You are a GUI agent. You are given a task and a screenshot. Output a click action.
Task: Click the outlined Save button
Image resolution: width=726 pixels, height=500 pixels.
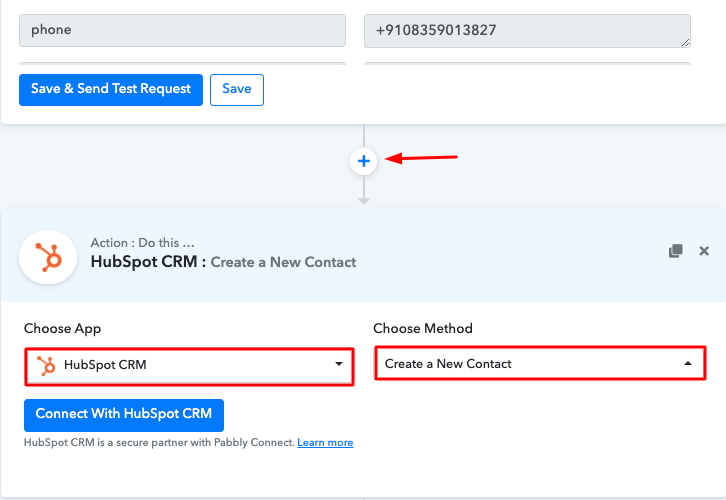[x=237, y=89]
